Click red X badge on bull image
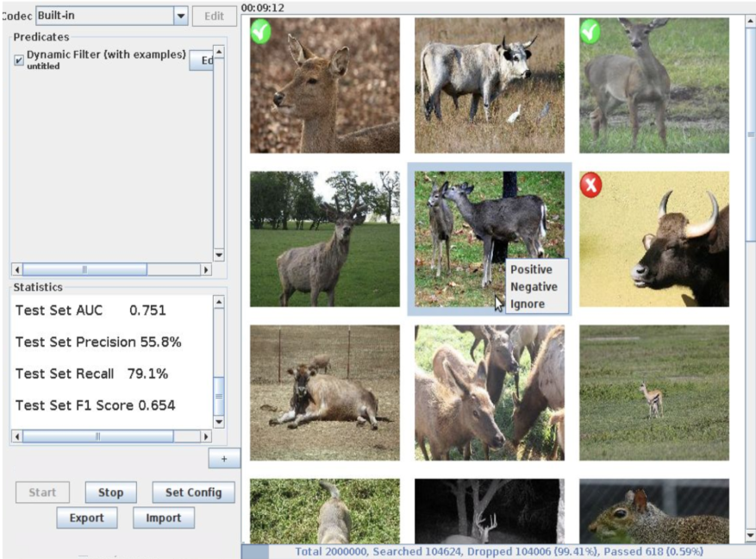 point(591,185)
